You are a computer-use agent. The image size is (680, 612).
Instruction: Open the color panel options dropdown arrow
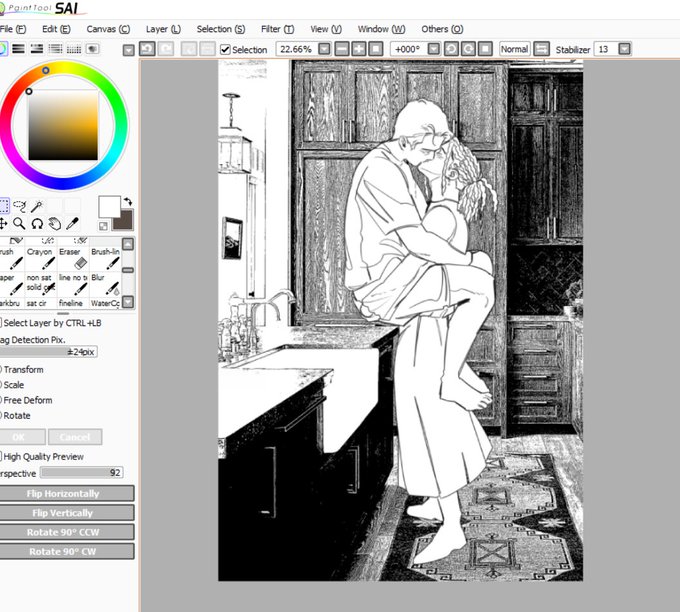pos(128,51)
